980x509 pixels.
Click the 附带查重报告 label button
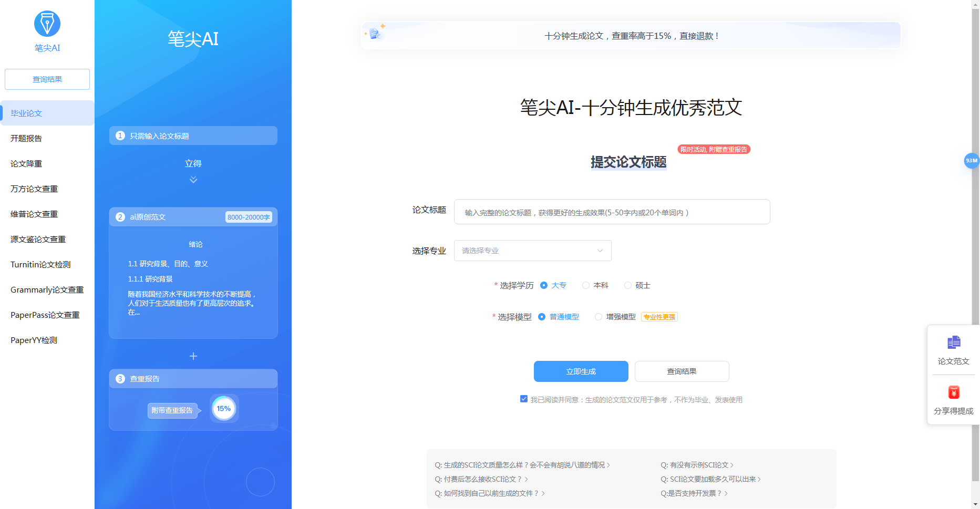172,410
